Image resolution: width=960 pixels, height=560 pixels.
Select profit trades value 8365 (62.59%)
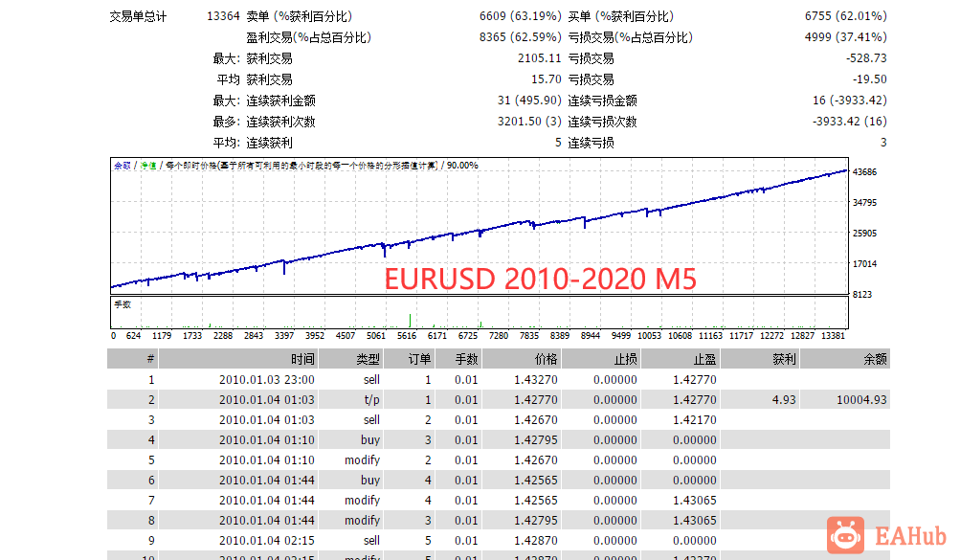521,36
